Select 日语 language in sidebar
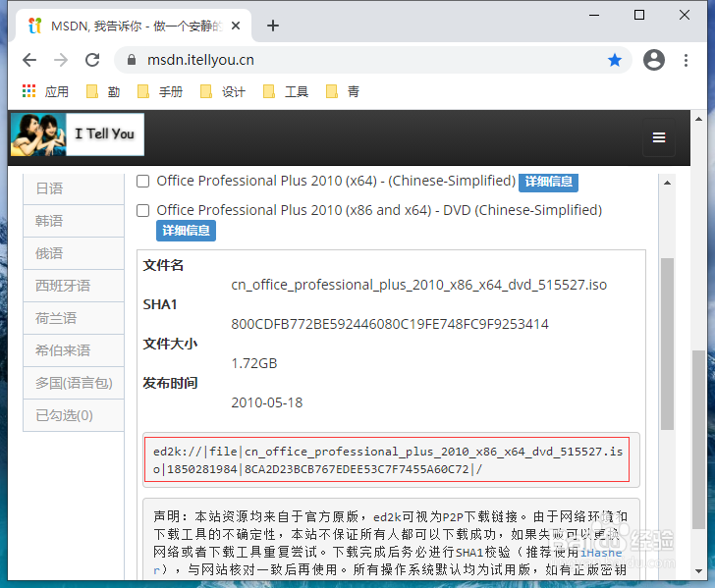The height and width of the screenshot is (588, 715). [x=74, y=188]
